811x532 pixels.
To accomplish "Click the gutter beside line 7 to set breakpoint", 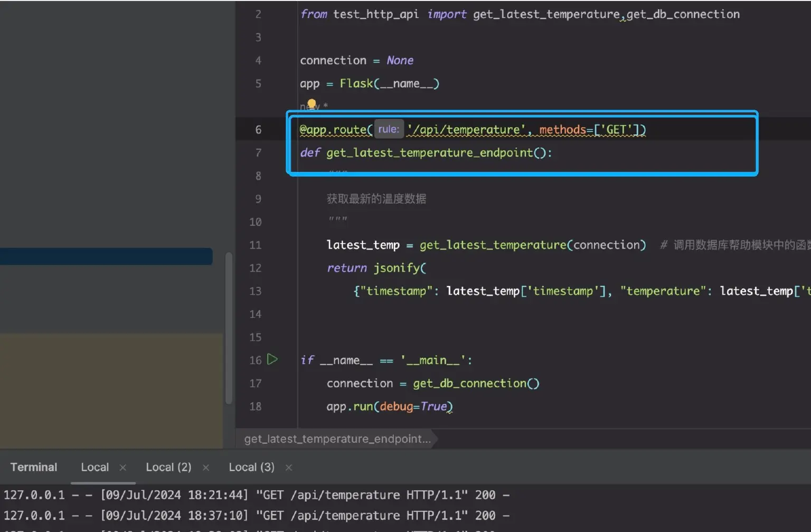I will tap(277, 153).
